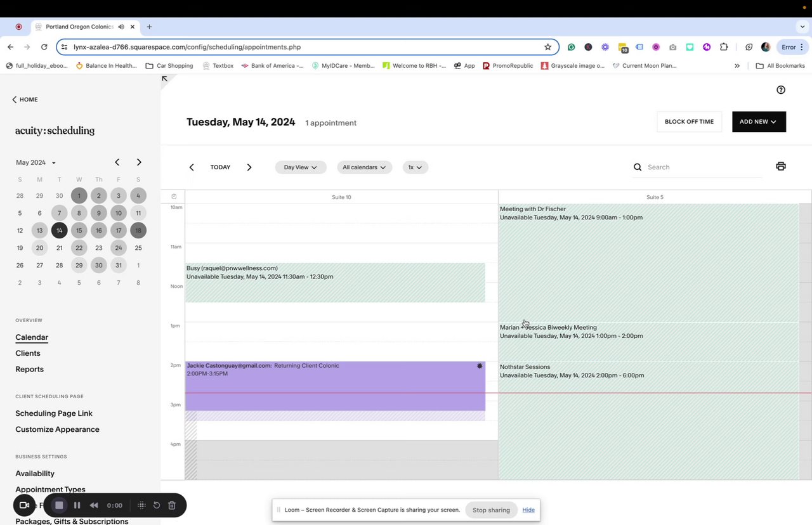Click Stop sharing button
The image size is (812, 525).
(491, 510)
